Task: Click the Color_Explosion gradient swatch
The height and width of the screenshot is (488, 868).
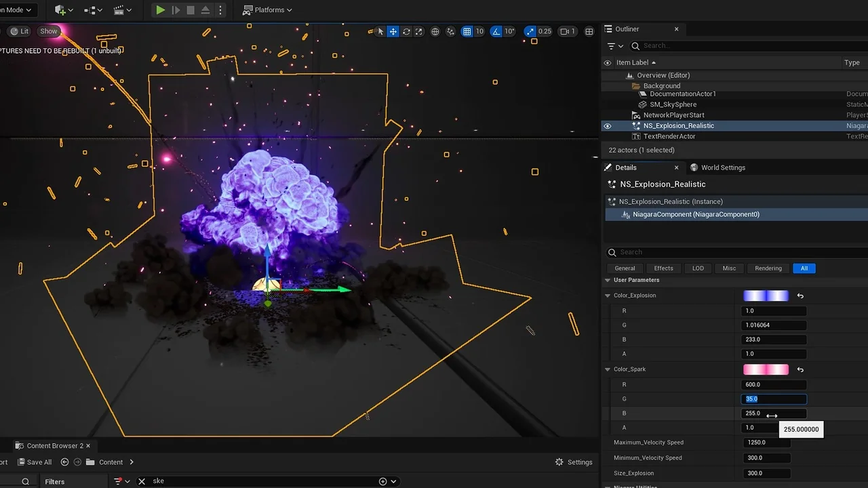Action: tap(766, 296)
